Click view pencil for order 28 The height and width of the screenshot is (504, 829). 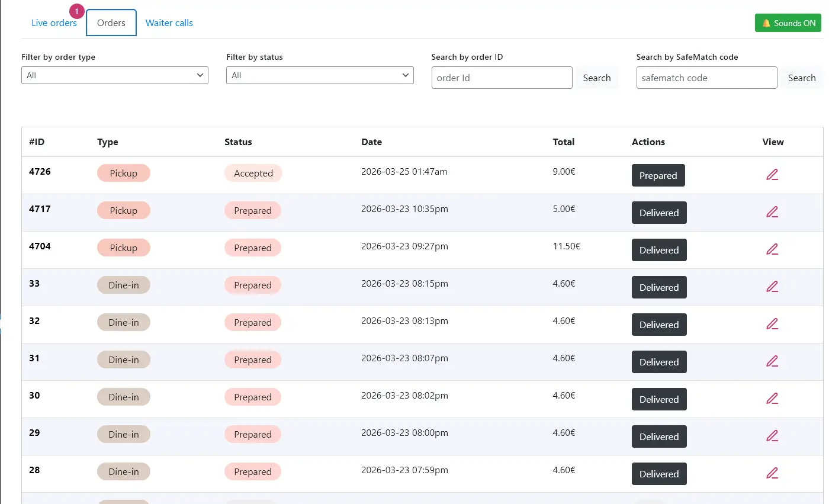(x=772, y=473)
